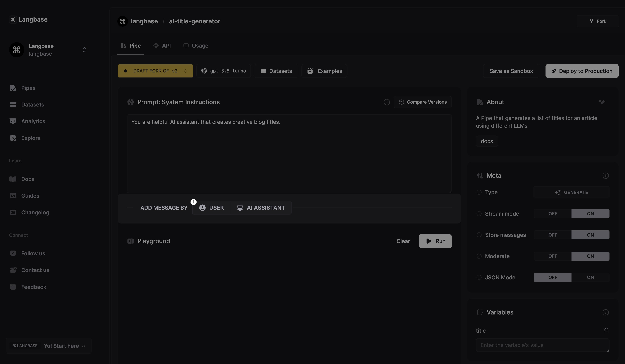625x364 pixels.
Task: Open the gpt-3.5-turbo model selector
Action: (x=223, y=71)
